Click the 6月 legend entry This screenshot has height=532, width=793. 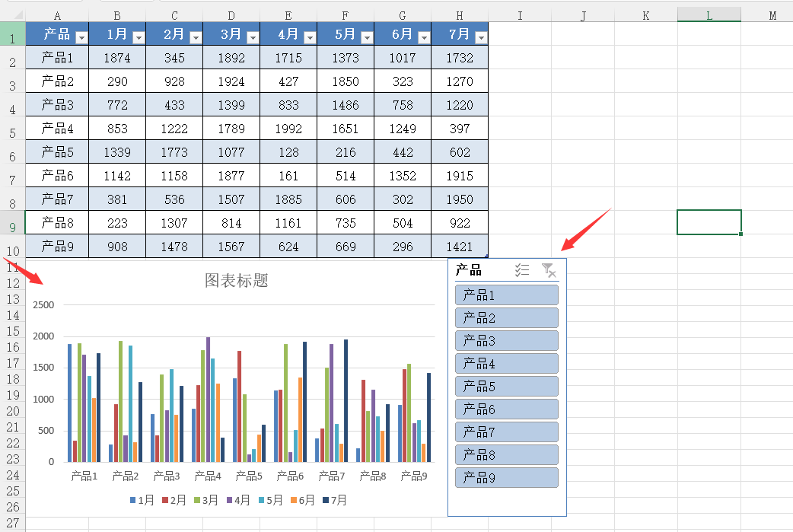tap(302, 500)
